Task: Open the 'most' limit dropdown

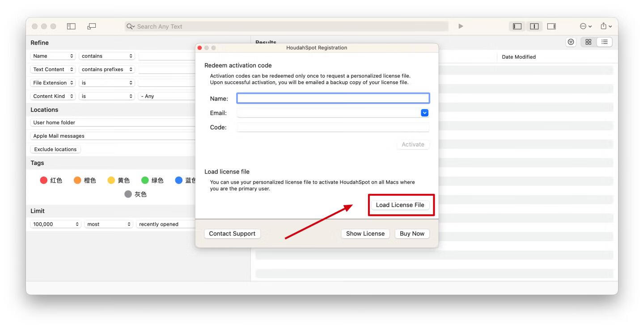Action: pos(109,224)
